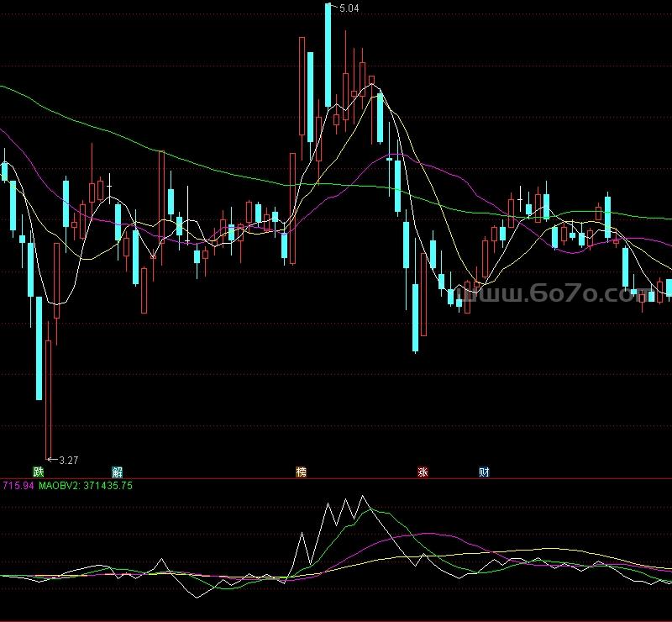Click the 5.04 high price label
672x622 pixels.
tap(349, 8)
